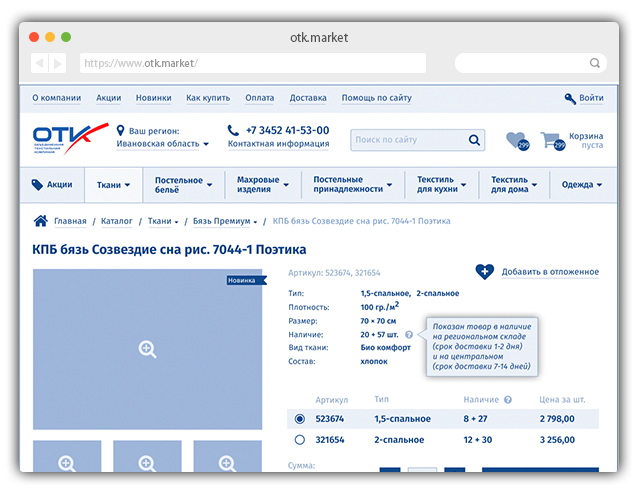Click the search magnifier icon
The width and height of the screenshot is (637, 493).
[x=474, y=140]
